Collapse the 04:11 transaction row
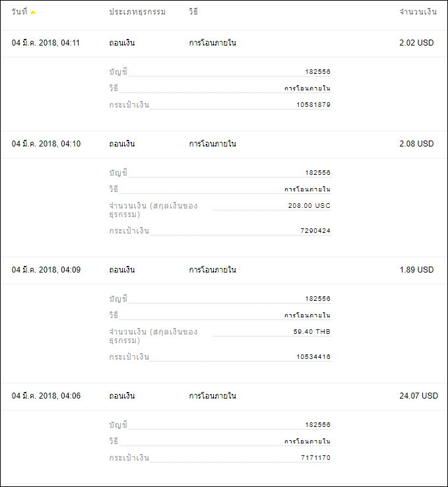This screenshot has width=448, height=487. point(224,43)
